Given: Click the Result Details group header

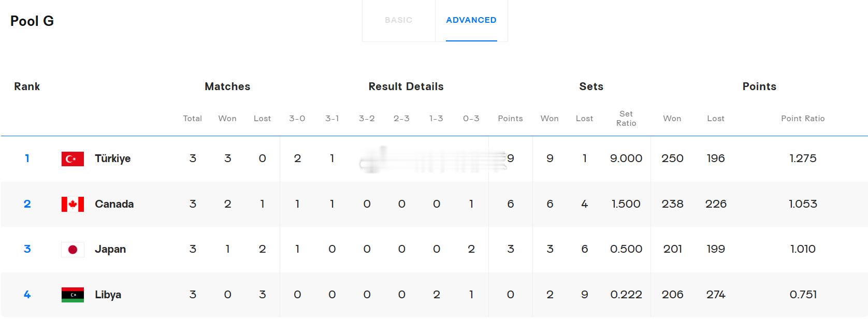Looking at the screenshot, I should tap(406, 86).
